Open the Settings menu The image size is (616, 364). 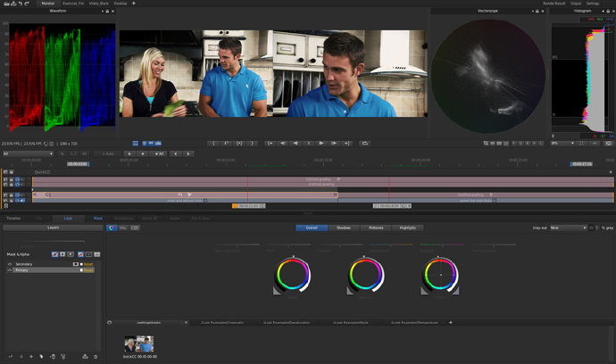593,4
